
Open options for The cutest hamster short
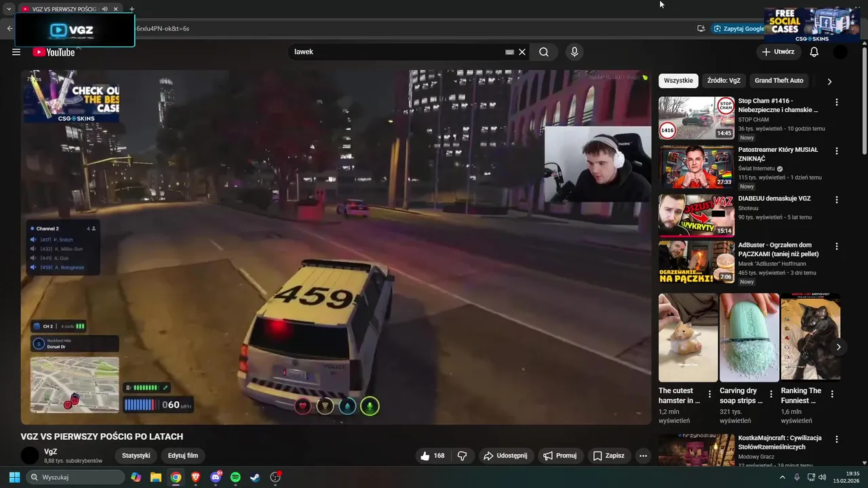(x=710, y=394)
